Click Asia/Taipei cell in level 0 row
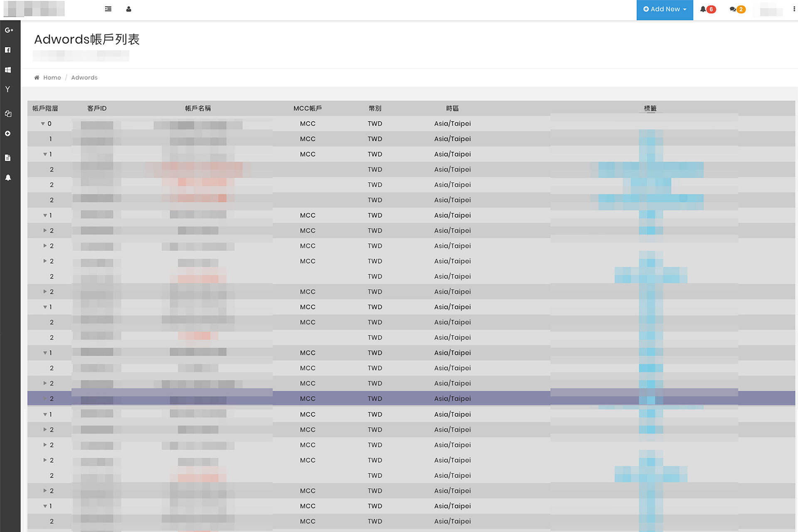Screen dimensions: 798x532 453,124
